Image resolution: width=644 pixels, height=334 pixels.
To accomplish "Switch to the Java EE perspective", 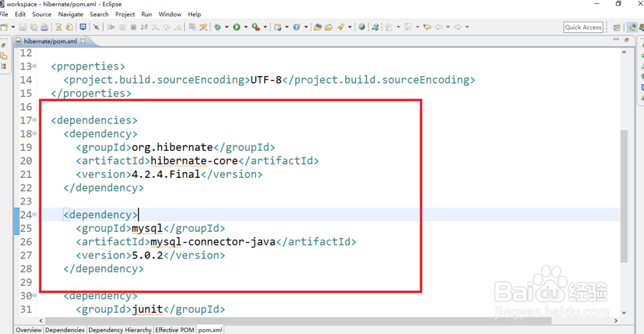I will pos(632,27).
